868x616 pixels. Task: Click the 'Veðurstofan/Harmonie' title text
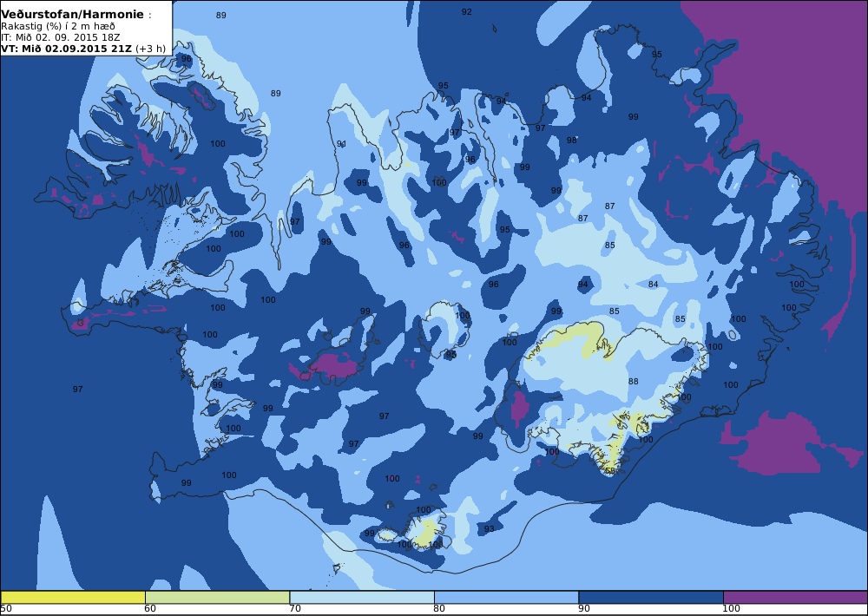coord(73,15)
